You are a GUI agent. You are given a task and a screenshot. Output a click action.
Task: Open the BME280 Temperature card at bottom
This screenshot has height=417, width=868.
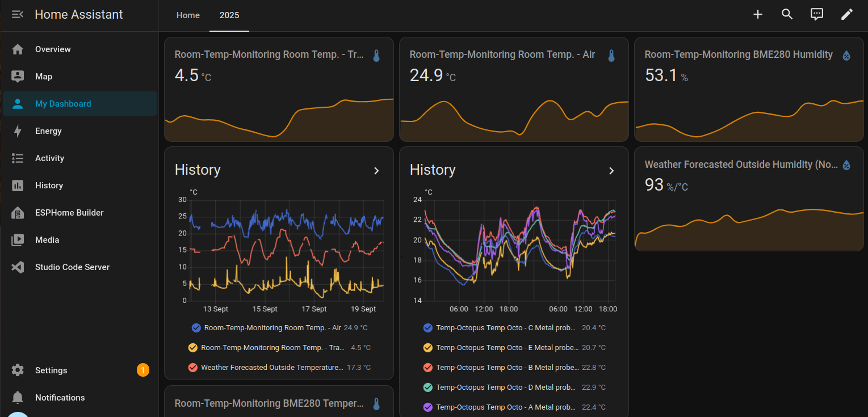point(279,402)
